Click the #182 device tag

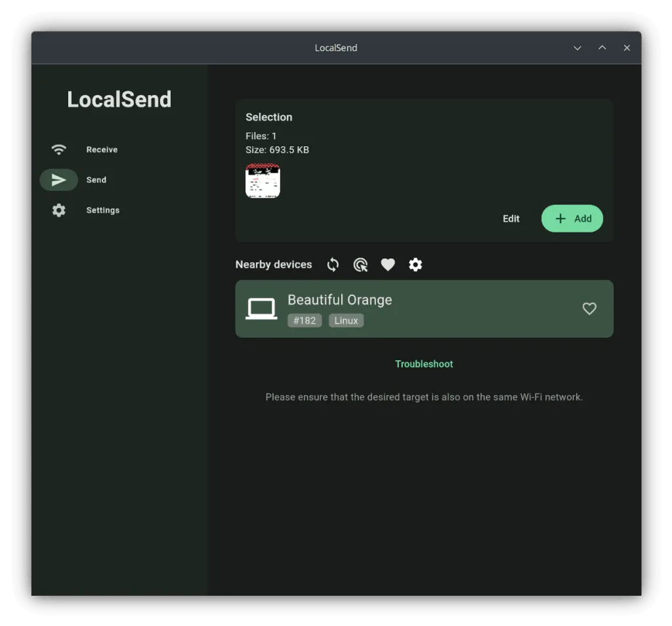tap(304, 320)
